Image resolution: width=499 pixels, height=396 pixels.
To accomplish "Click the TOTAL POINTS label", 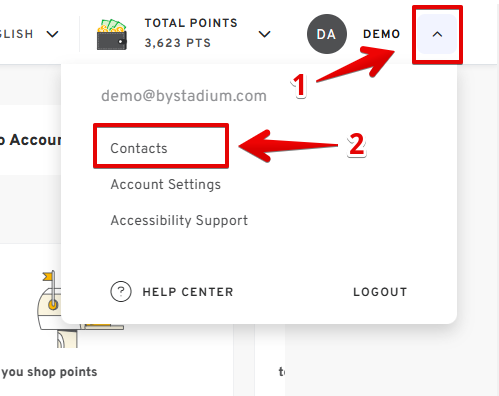I will pyautogui.click(x=191, y=23).
